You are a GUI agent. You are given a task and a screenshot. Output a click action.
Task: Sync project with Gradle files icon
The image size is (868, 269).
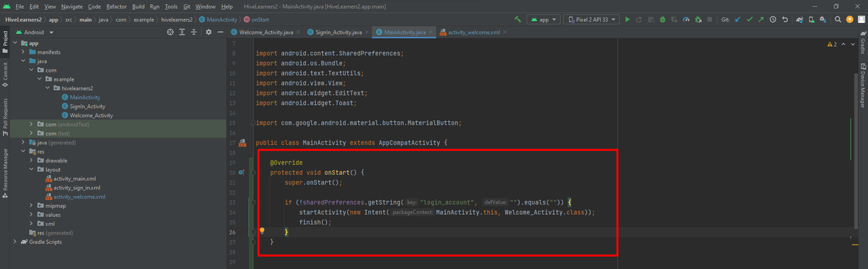coord(800,20)
